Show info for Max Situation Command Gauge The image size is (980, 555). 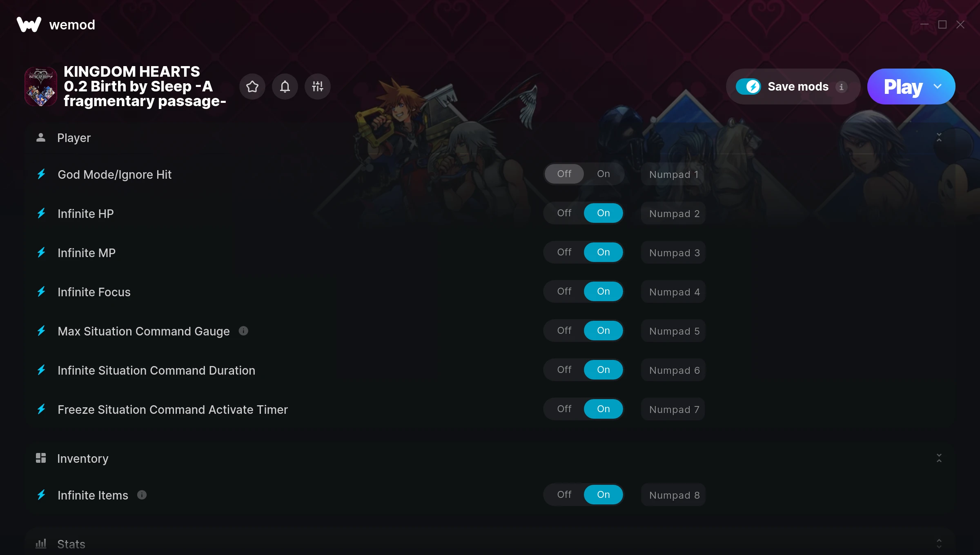243,331
